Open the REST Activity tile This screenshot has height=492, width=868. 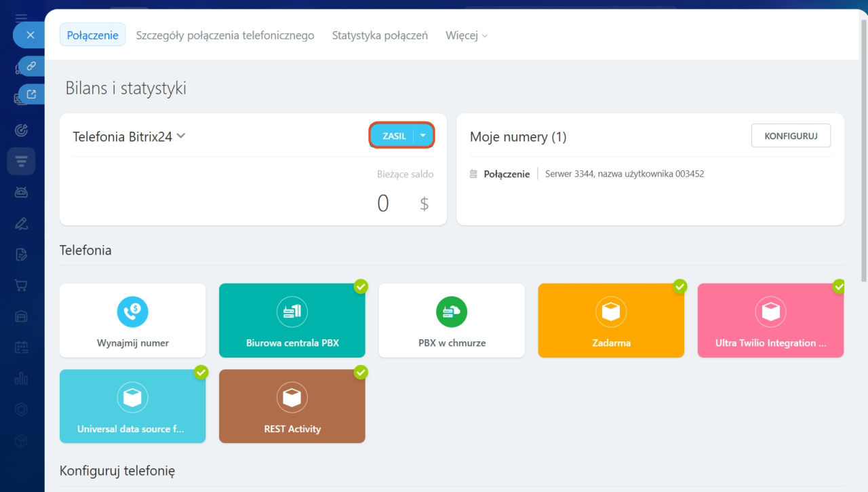pyautogui.click(x=292, y=406)
